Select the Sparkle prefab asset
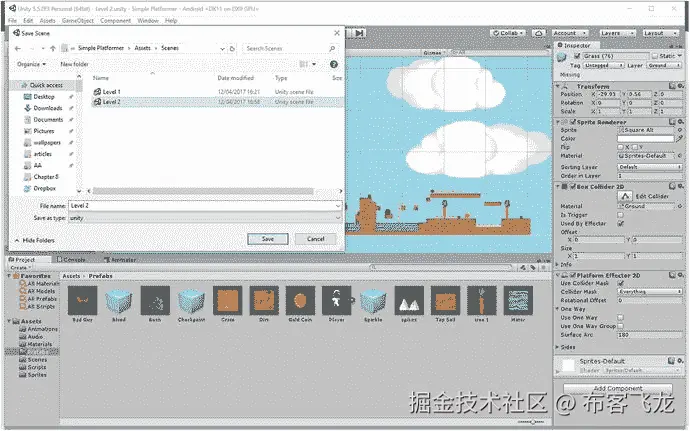The width and height of the screenshot is (690, 431). click(373, 300)
